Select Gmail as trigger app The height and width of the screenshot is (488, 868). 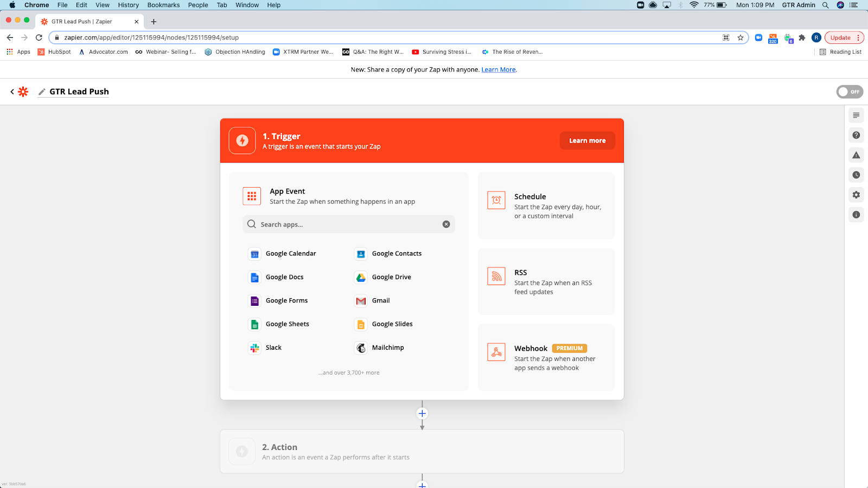click(373, 300)
